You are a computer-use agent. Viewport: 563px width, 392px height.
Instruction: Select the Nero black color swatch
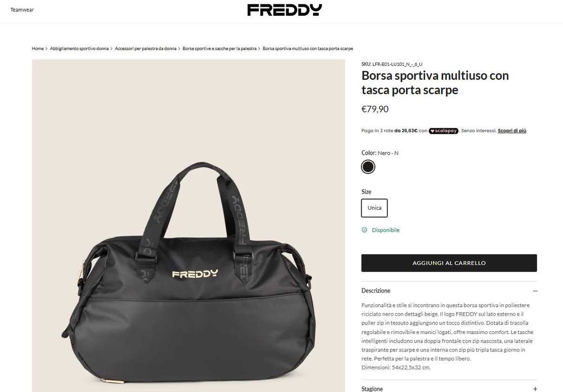[368, 167]
